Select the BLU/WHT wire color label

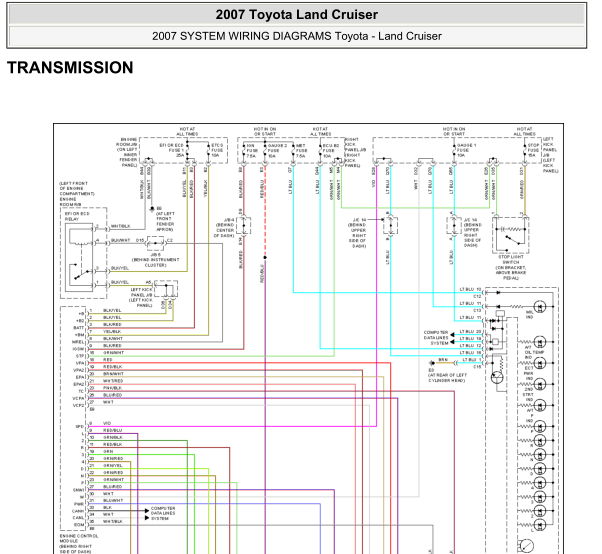[x=113, y=501]
